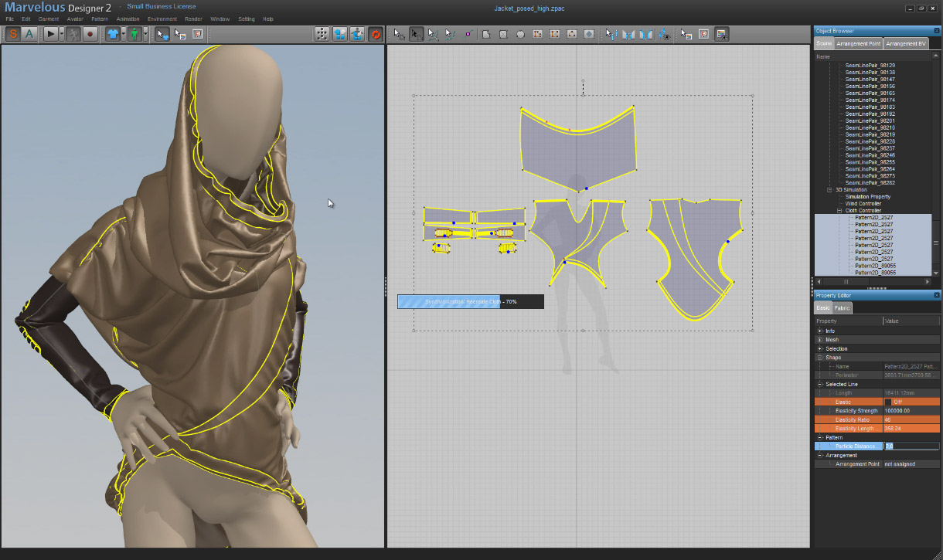This screenshot has height=560, width=943.
Task: Toggle the show sewing eye icon
Action: point(664,34)
